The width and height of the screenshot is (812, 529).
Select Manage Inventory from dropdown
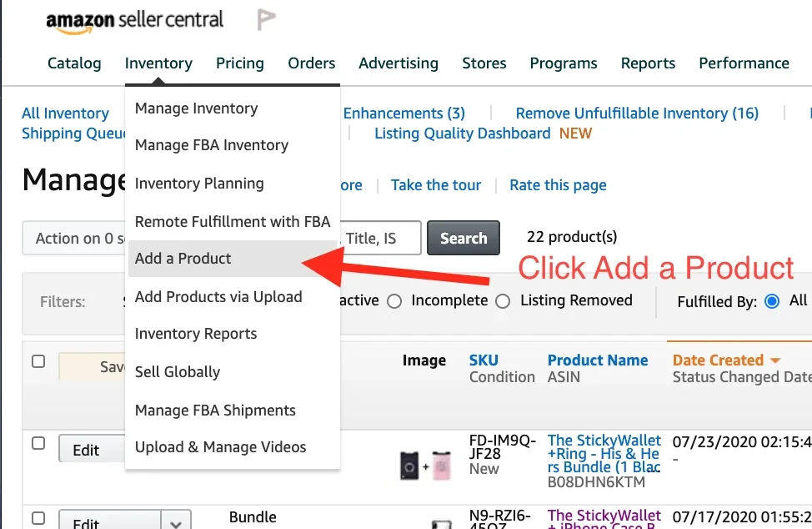point(233,108)
